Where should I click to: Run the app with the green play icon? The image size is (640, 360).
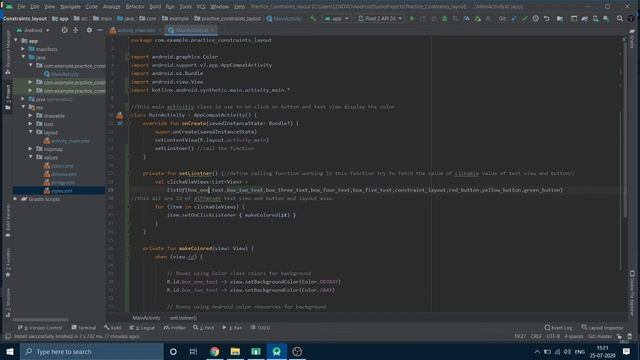412,19
